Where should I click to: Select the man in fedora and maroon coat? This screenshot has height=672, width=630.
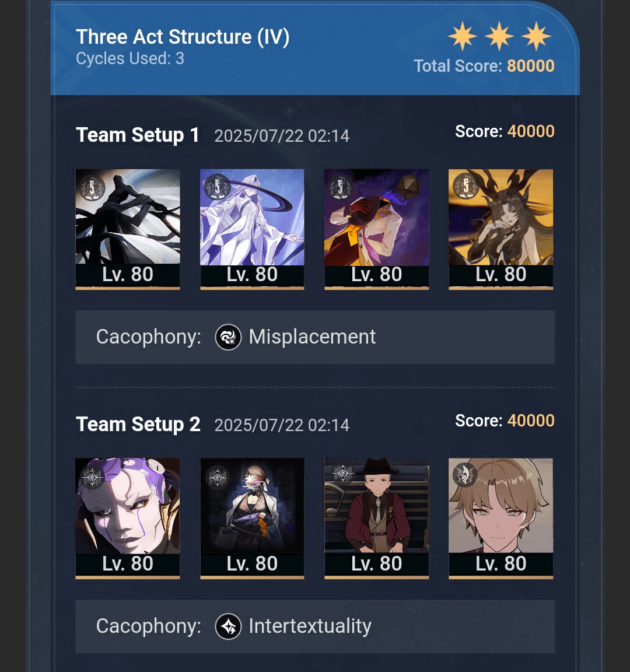click(x=377, y=519)
